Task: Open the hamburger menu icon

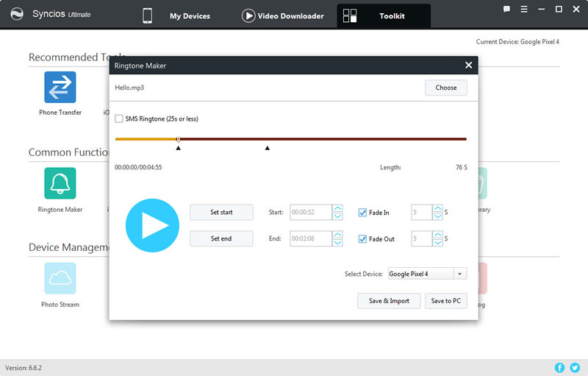Action: (524, 9)
